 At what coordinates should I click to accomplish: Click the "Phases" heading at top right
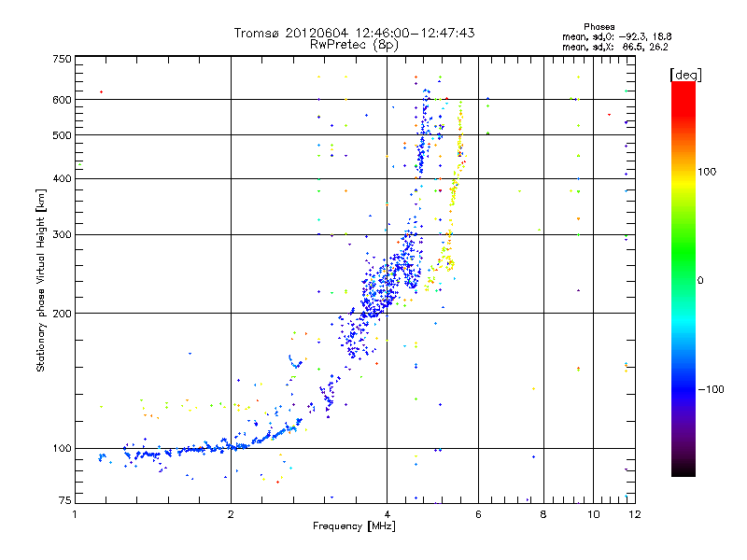click(x=599, y=27)
